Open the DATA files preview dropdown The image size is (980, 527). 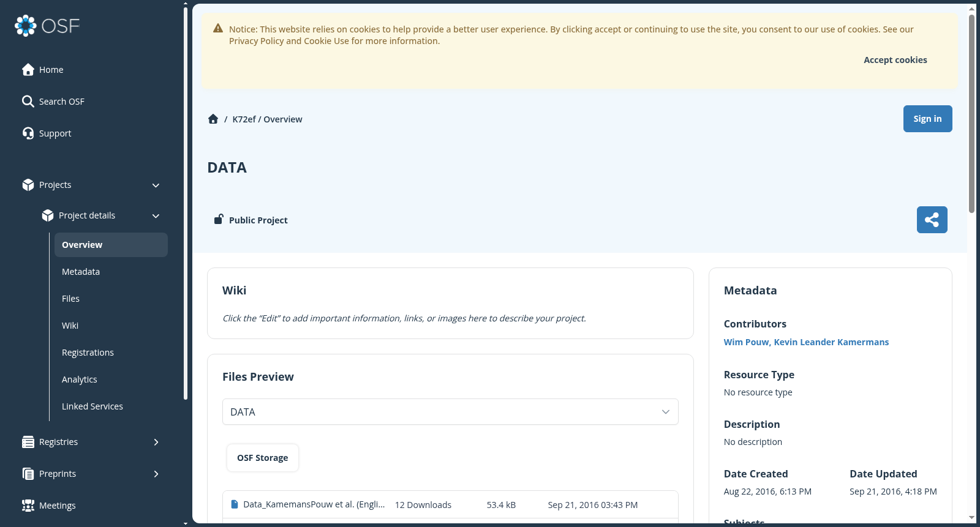(450, 412)
